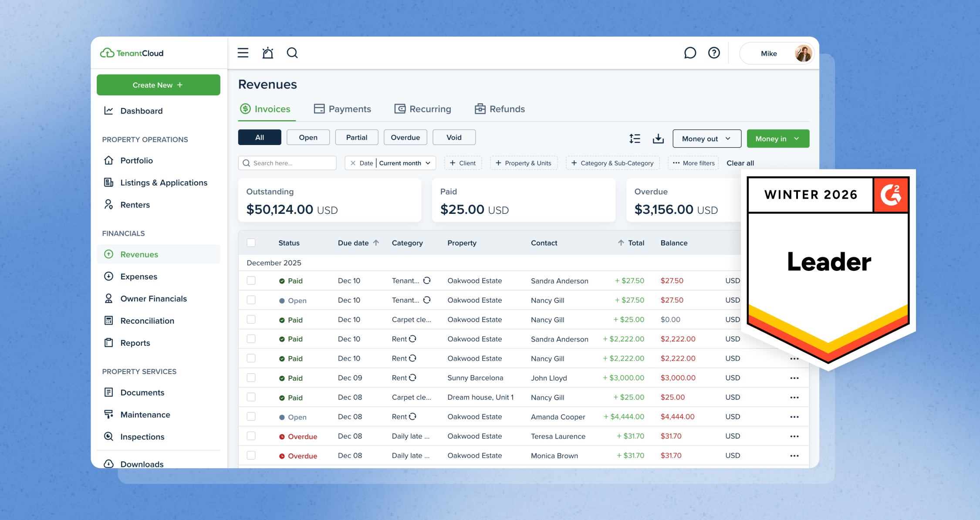This screenshot has height=520, width=980.
Task: Click the Clear all filters link
Action: 740,163
